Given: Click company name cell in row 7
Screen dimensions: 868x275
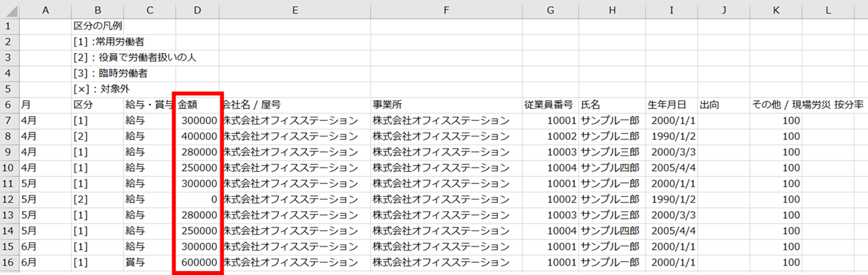Looking at the screenshot, I should click(296, 121).
